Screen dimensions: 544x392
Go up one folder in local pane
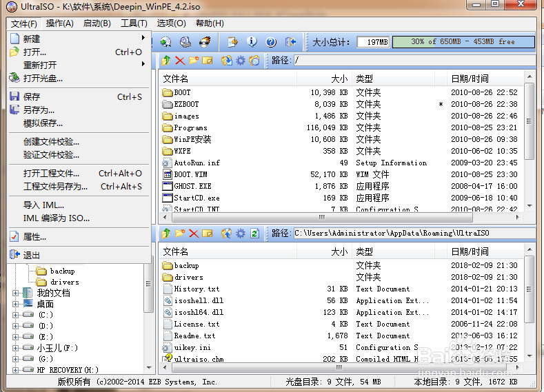tap(166, 234)
